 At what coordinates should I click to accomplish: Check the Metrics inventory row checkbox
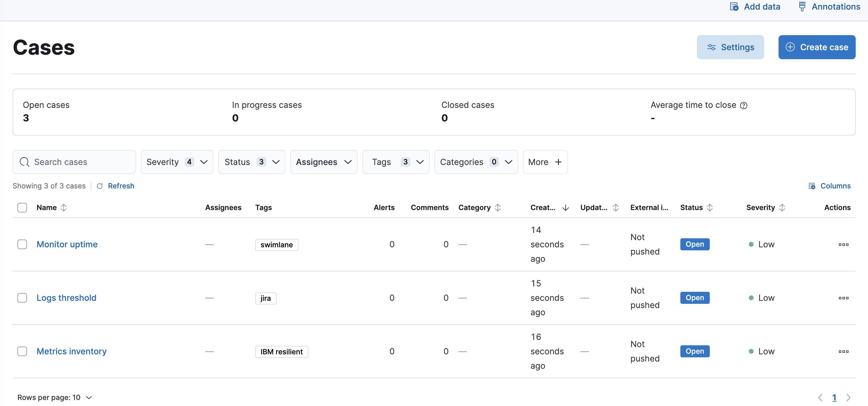[22, 351]
